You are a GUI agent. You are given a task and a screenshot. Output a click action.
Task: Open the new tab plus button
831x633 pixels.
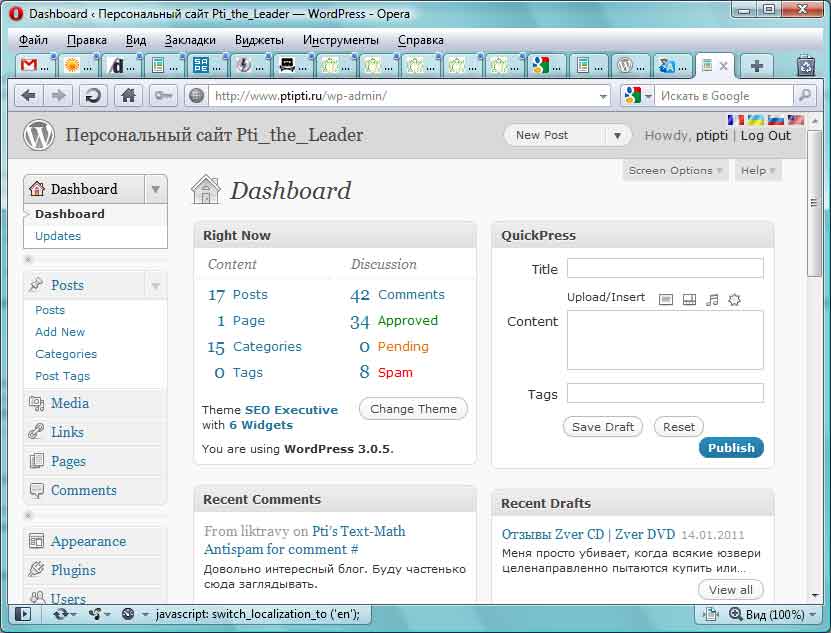(756, 66)
